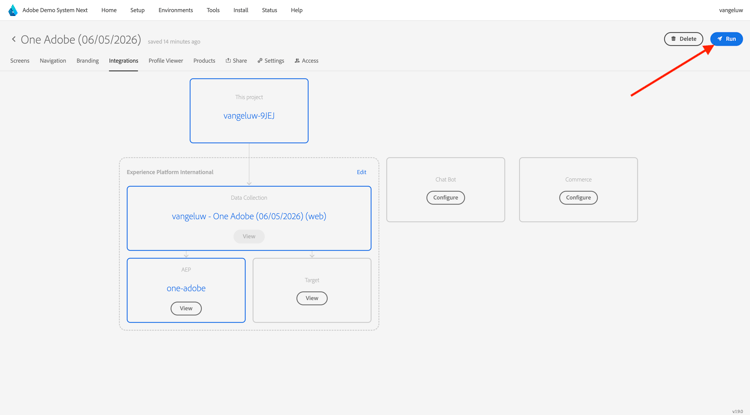Click the One Adobe (06/05/2026) project title
Image resolution: width=750 pixels, height=415 pixels.
pos(81,40)
